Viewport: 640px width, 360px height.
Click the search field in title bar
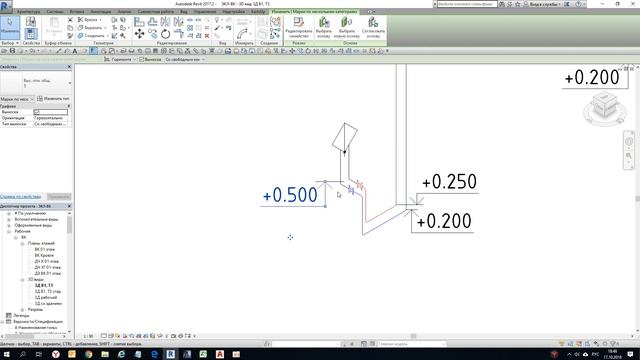tap(467, 4)
